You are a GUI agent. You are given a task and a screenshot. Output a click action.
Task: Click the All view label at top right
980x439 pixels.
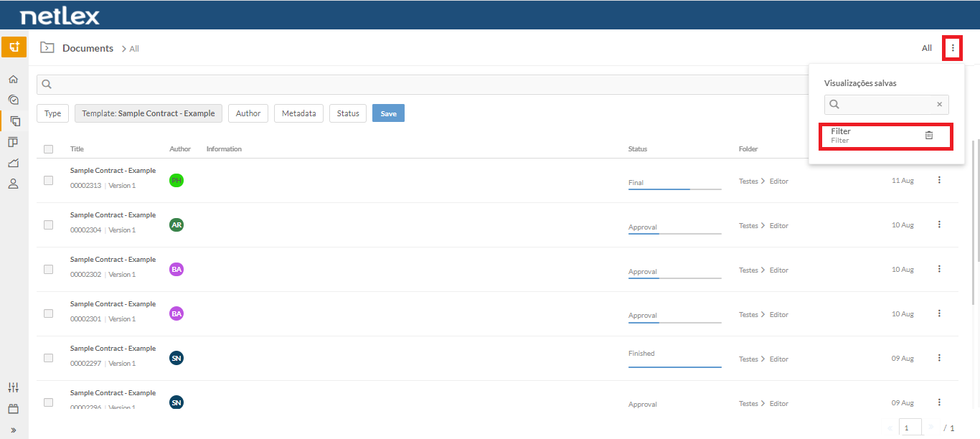pos(927,48)
